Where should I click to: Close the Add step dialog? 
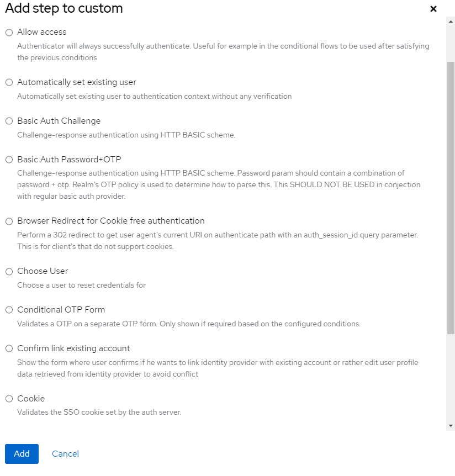click(x=433, y=9)
